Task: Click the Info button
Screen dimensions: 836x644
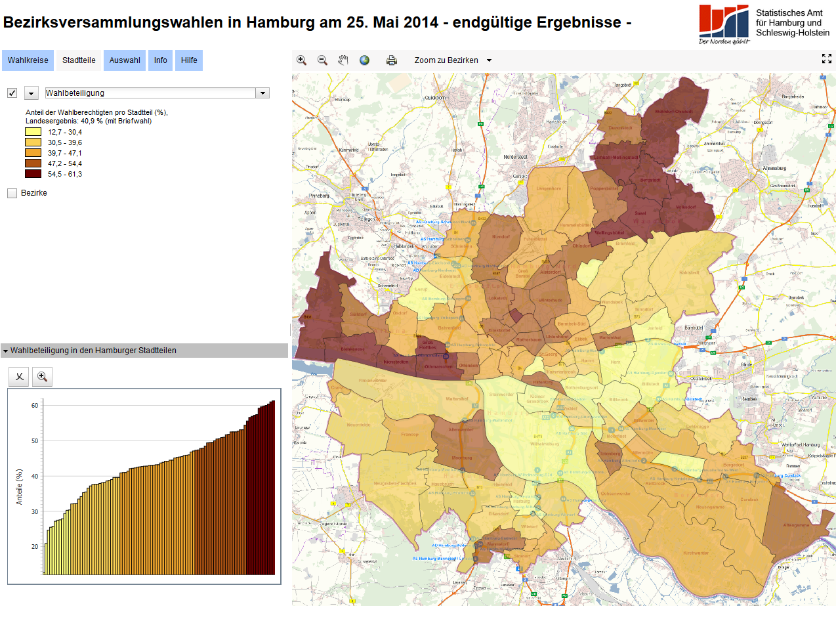Action: tap(161, 60)
